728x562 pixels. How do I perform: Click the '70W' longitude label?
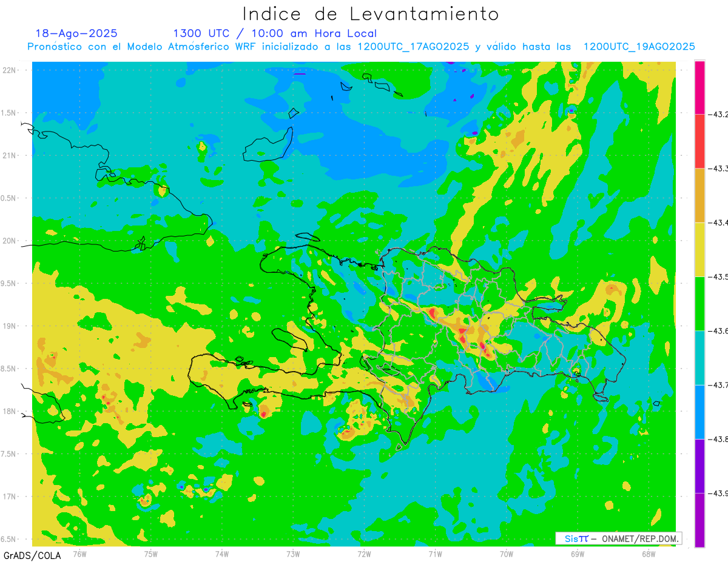coord(507,554)
